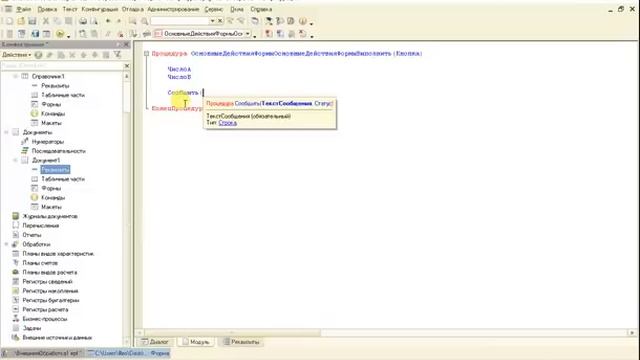The width and height of the screenshot is (640, 360).
Task: Select Отчеты in the tree
Action: (32, 235)
